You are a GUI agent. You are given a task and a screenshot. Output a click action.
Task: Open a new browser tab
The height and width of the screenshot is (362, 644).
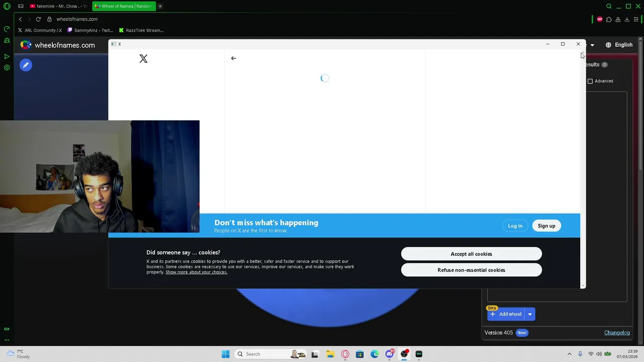click(x=160, y=6)
